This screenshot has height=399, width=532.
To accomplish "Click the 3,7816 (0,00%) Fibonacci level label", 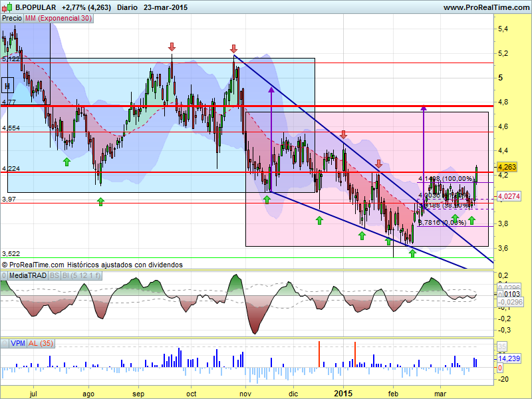I will pyautogui.click(x=442, y=222).
